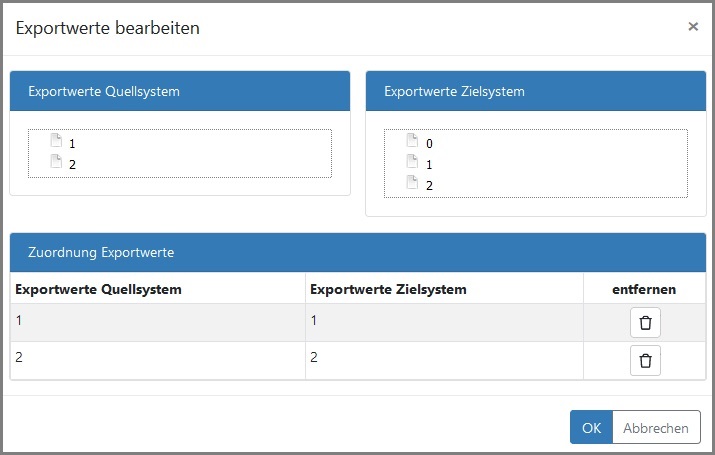Click document icon of Zielsystem item 0

[412, 140]
